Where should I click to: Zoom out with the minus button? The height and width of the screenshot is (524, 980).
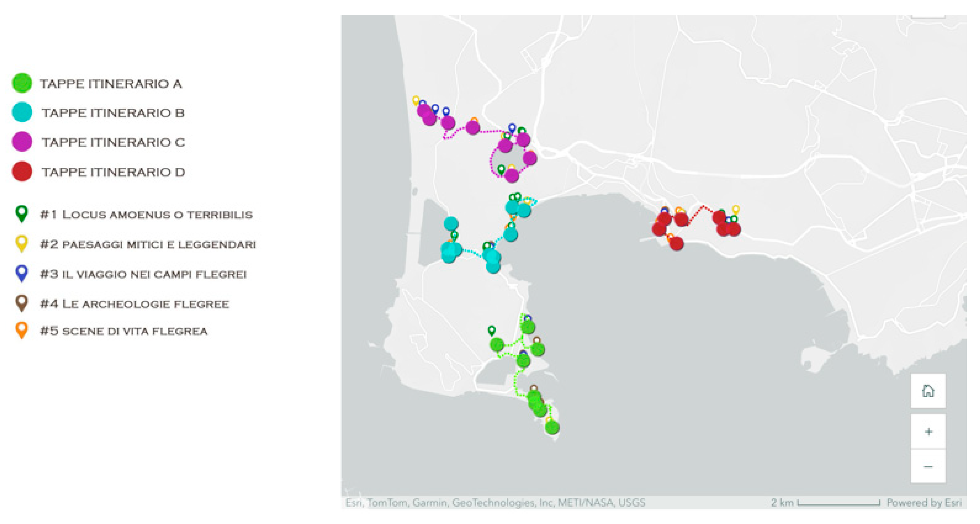pyautogui.click(x=928, y=466)
